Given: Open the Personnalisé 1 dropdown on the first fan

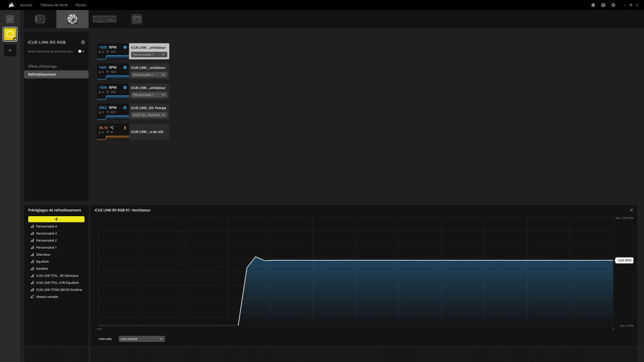Looking at the screenshot, I should tap(150, 53).
